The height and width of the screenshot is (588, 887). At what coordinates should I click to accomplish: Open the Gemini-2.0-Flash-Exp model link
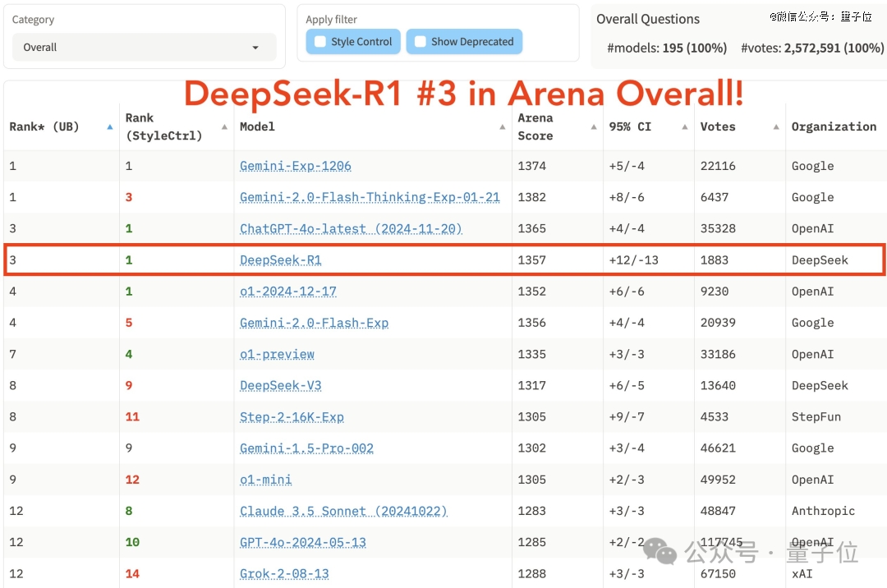pos(314,323)
